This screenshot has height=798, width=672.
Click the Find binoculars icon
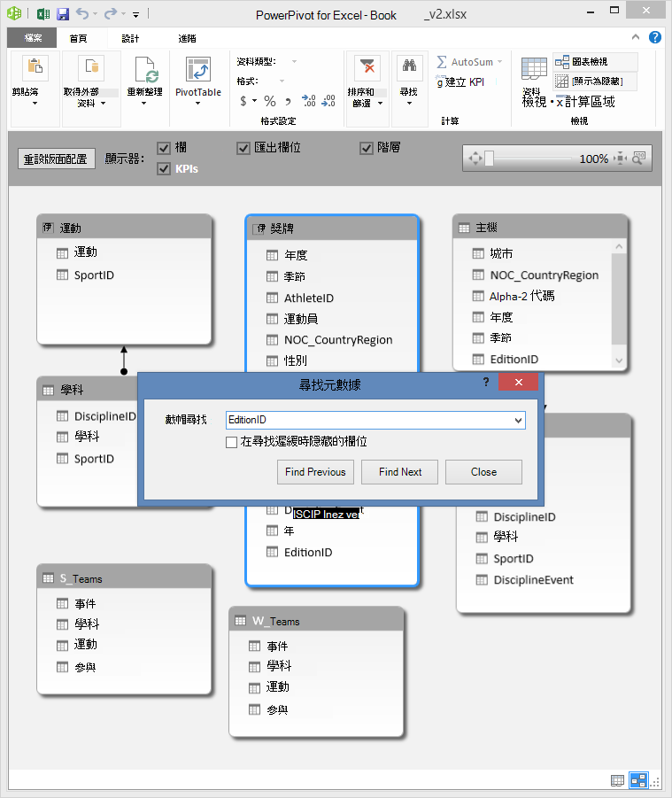[409, 67]
